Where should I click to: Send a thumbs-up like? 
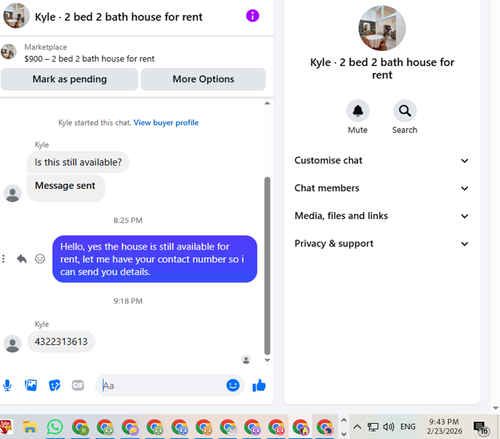tap(259, 385)
